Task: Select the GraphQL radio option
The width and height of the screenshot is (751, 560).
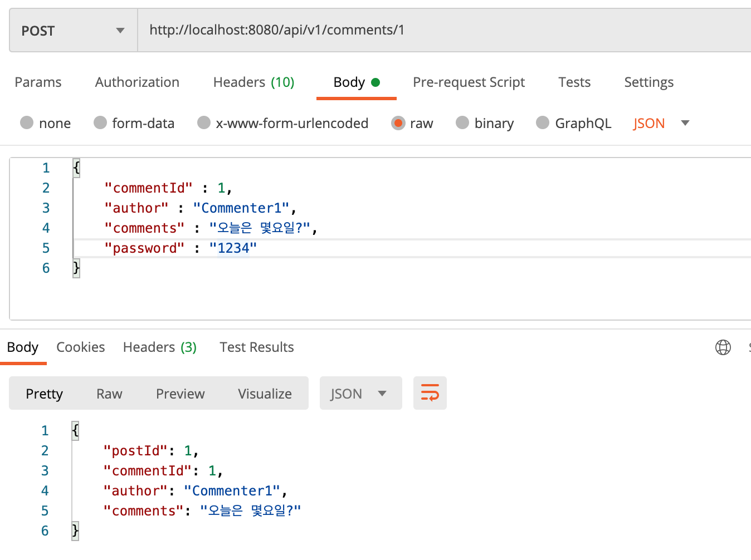Action: [543, 122]
